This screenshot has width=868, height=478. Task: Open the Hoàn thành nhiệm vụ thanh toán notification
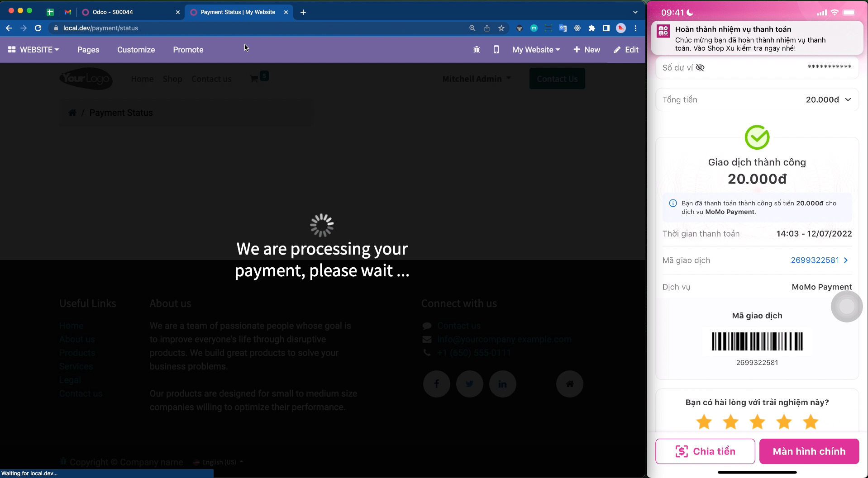(757, 38)
